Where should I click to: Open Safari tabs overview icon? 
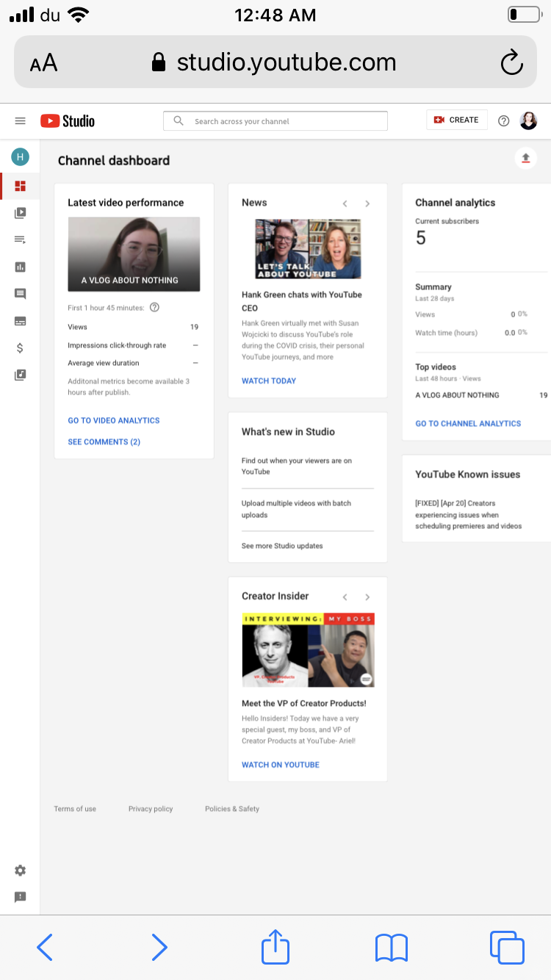[507, 948]
